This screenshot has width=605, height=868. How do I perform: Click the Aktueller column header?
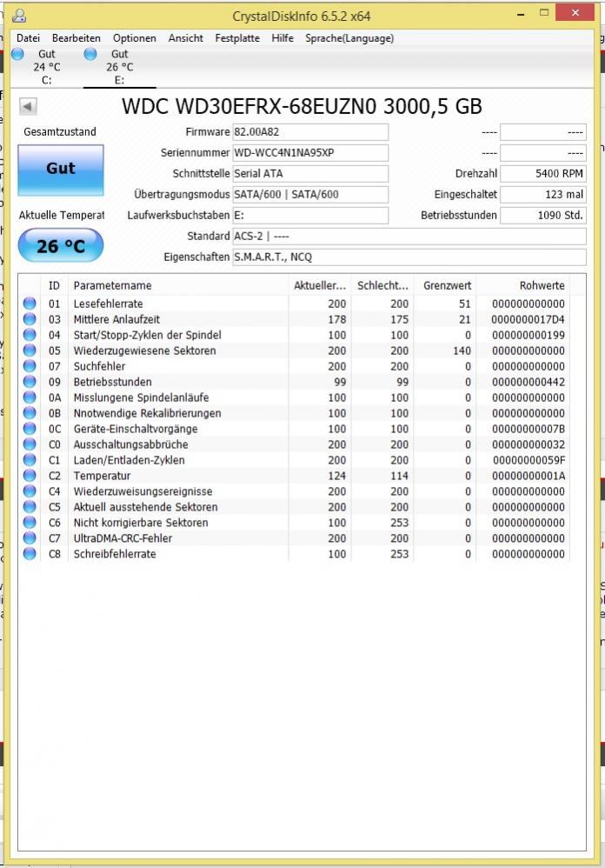click(x=320, y=285)
